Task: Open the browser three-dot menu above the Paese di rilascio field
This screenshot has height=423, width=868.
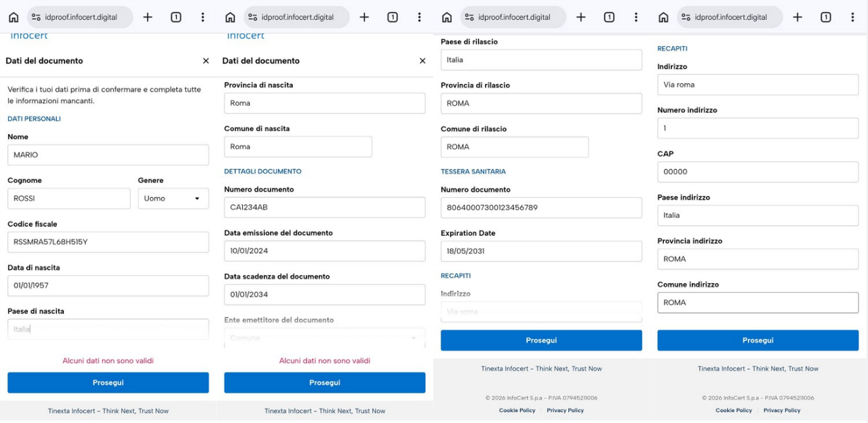Action: (x=635, y=18)
